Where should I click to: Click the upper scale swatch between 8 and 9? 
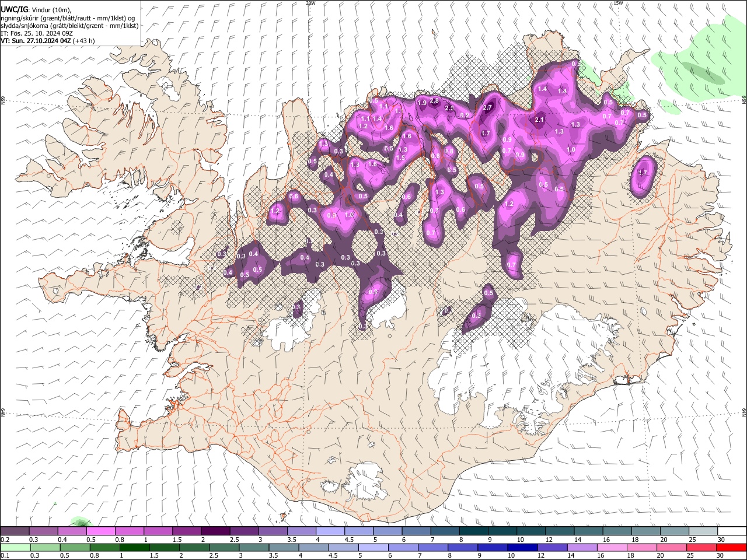point(474,531)
